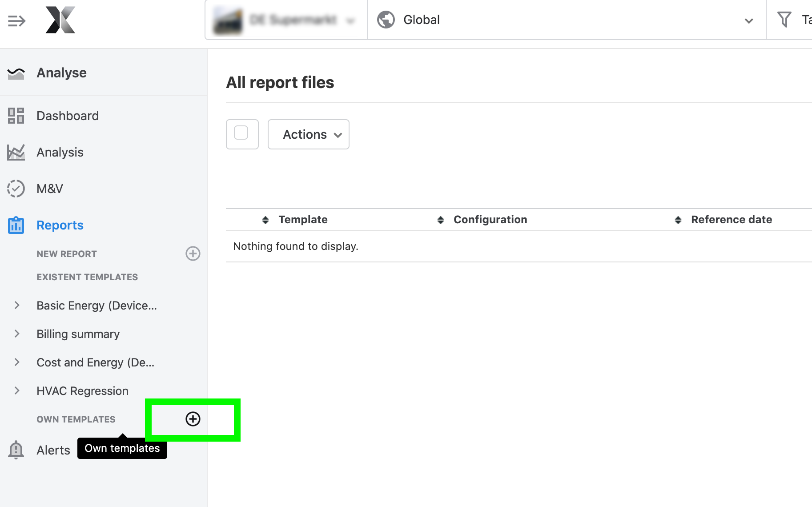Image resolution: width=812 pixels, height=507 pixels.
Task: Sort table by Configuration column arrows
Action: pyautogui.click(x=441, y=220)
